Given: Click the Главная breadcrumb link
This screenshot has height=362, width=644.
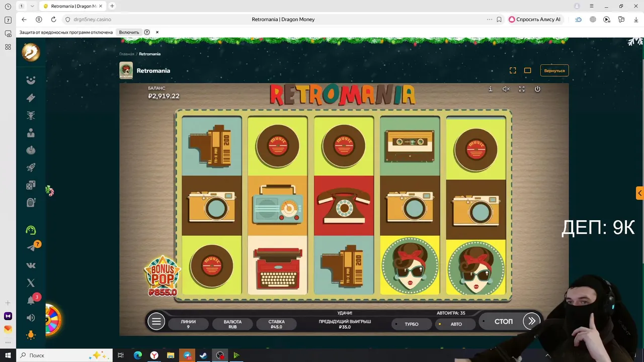Looking at the screenshot, I should [x=127, y=54].
